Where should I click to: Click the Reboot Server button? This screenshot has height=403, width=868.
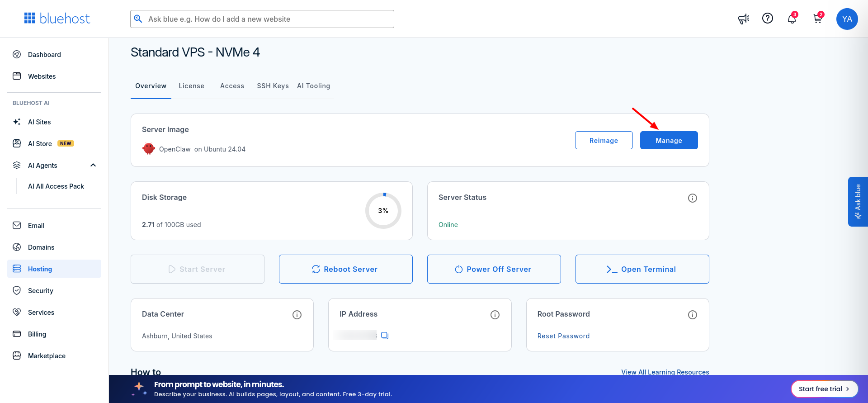click(345, 269)
